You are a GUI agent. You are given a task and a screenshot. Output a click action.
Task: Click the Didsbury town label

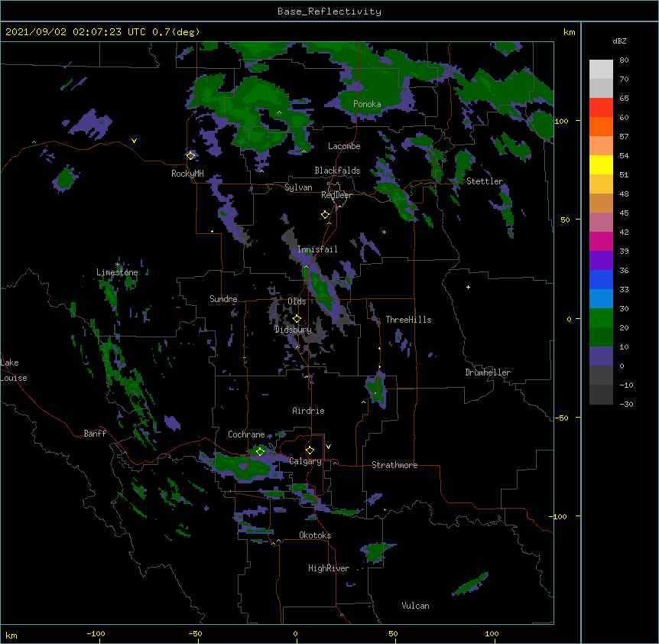pos(293,330)
